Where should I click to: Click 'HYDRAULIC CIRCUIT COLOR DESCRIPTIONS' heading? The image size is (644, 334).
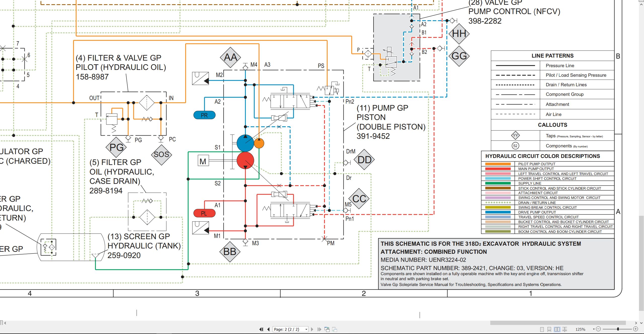[543, 156]
